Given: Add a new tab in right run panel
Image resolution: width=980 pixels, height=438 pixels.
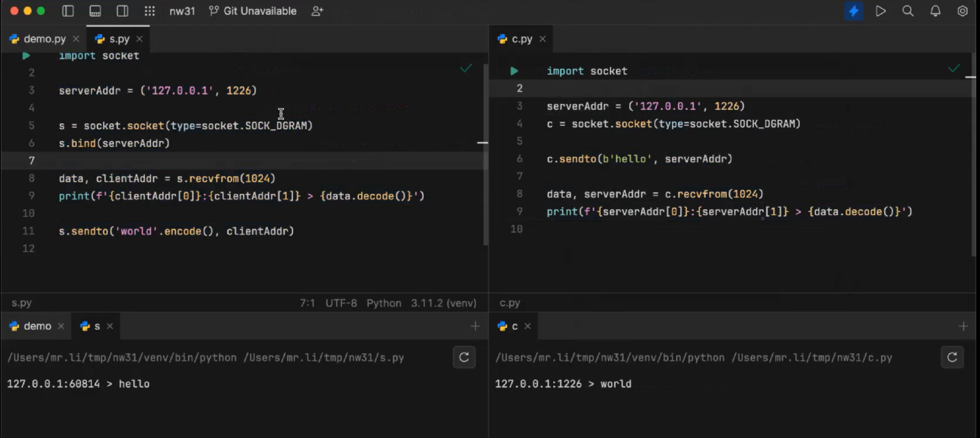Looking at the screenshot, I should click(x=963, y=326).
